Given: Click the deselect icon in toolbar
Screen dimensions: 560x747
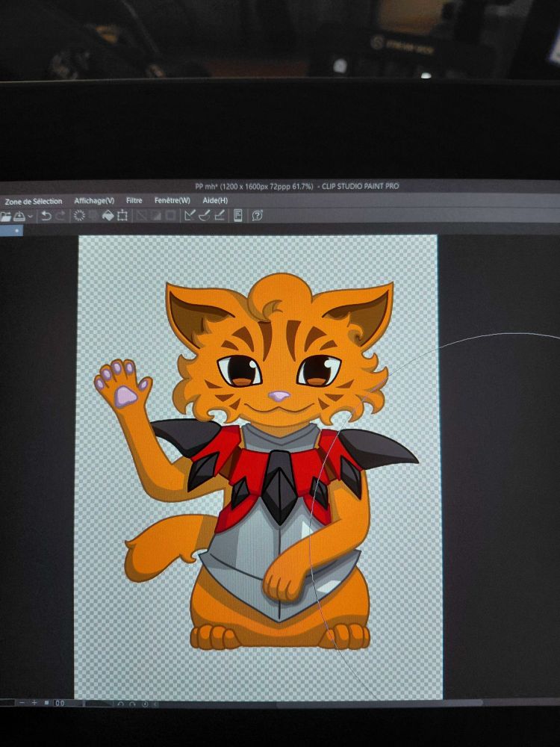Looking at the screenshot, I should click(x=141, y=216).
